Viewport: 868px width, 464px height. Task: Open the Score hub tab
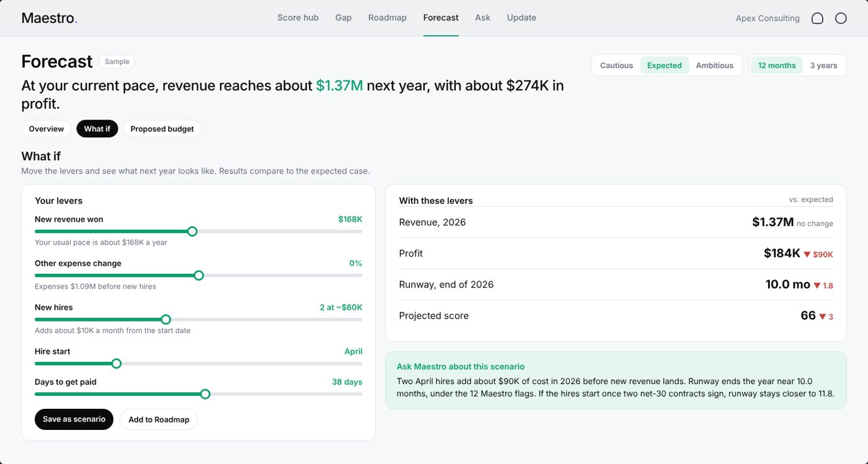coord(298,17)
